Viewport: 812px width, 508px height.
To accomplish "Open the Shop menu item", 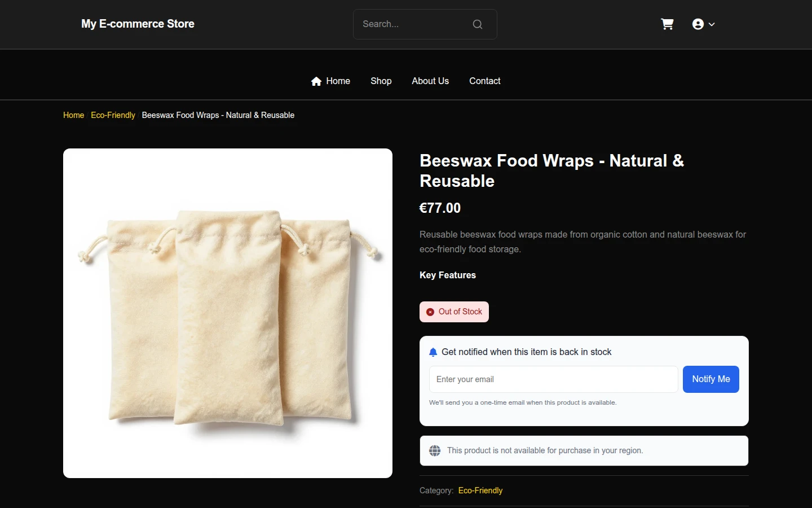I will [381, 81].
